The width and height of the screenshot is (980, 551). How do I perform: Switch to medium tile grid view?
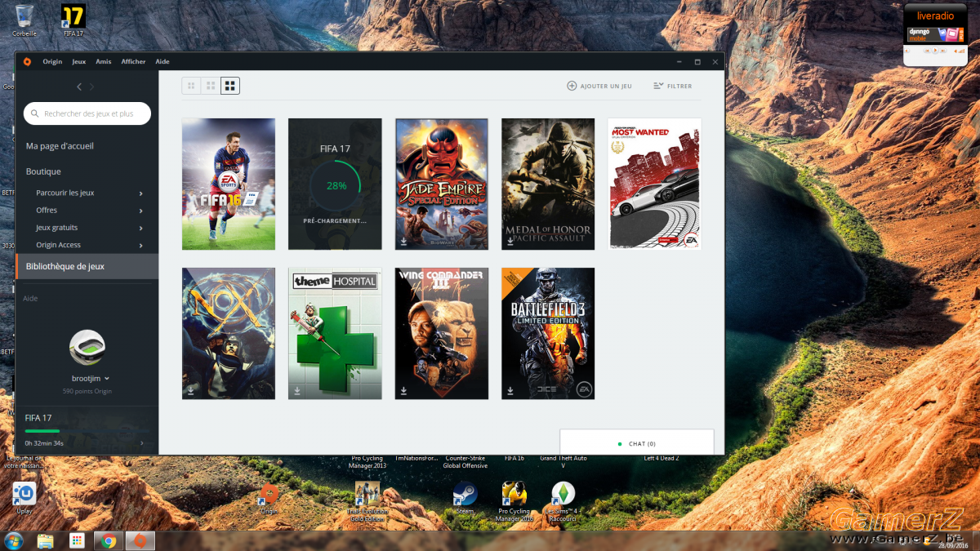(x=211, y=86)
